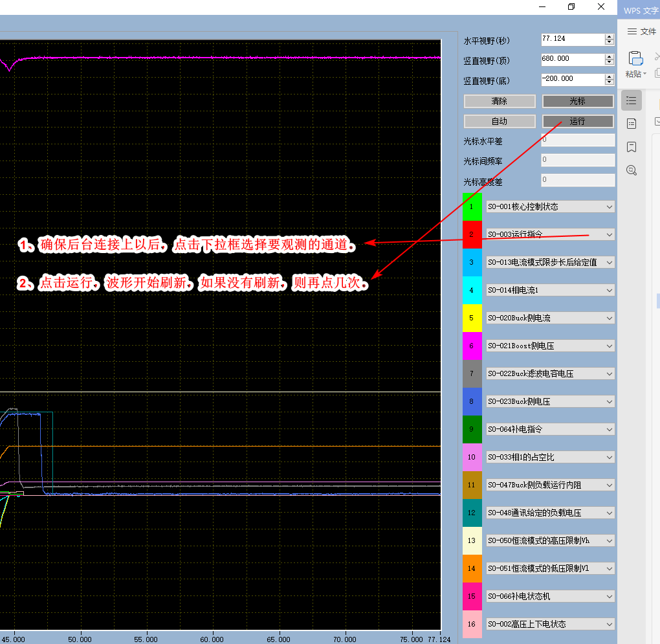Click the green channel 1 color swatch

click(x=472, y=206)
